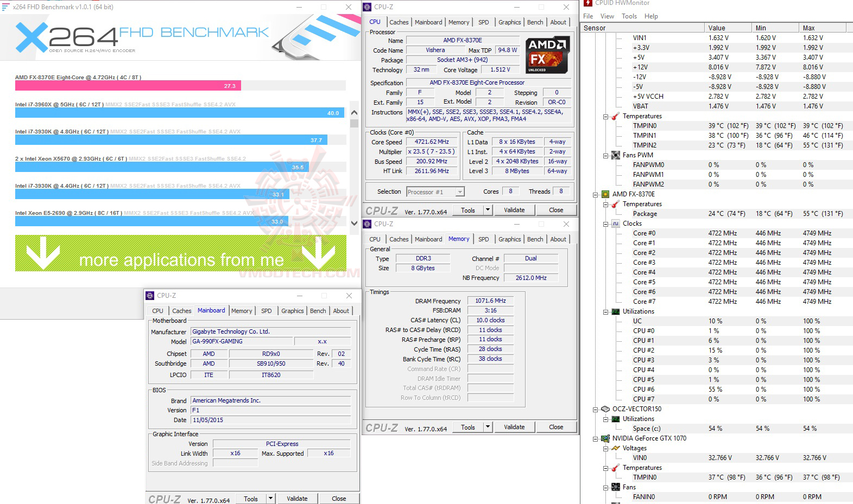853x504 pixels.
Task: Open About tab in Memory CPU-Z window
Action: point(558,239)
